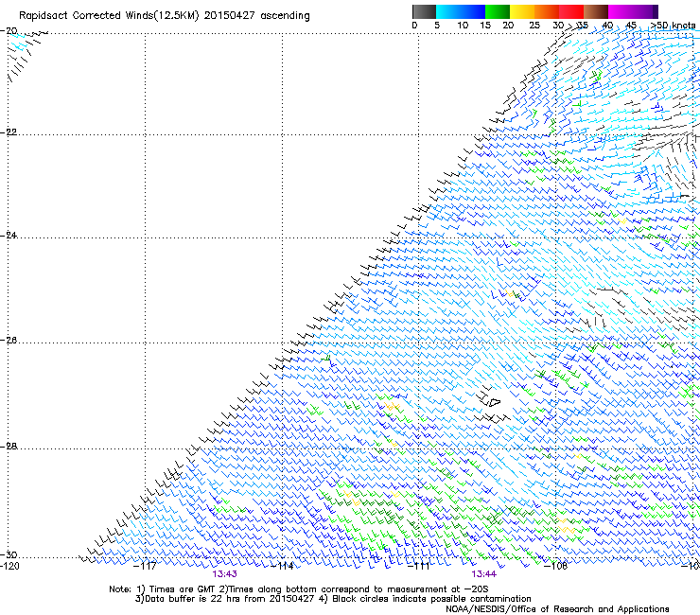The height and width of the screenshot is (615, 700).
Task: Click the 'NOAA/NESDIS/Office of Research and Applications' credit
Action: tap(557, 609)
